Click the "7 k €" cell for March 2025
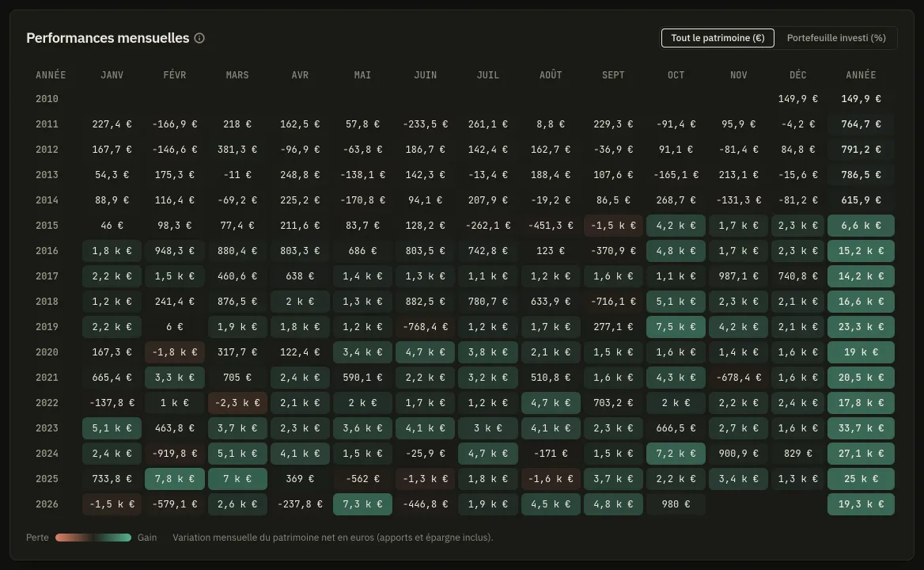The height and width of the screenshot is (570, 924). [x=237, y=479]
